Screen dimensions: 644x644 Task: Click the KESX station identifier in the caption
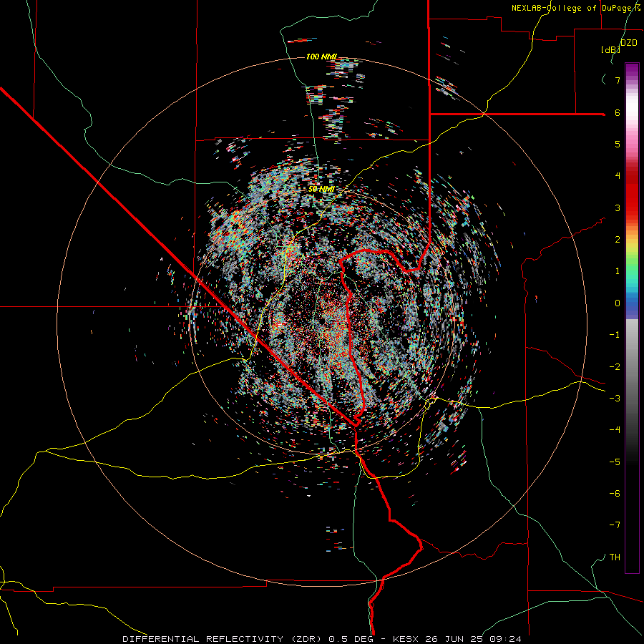[407, 639]
